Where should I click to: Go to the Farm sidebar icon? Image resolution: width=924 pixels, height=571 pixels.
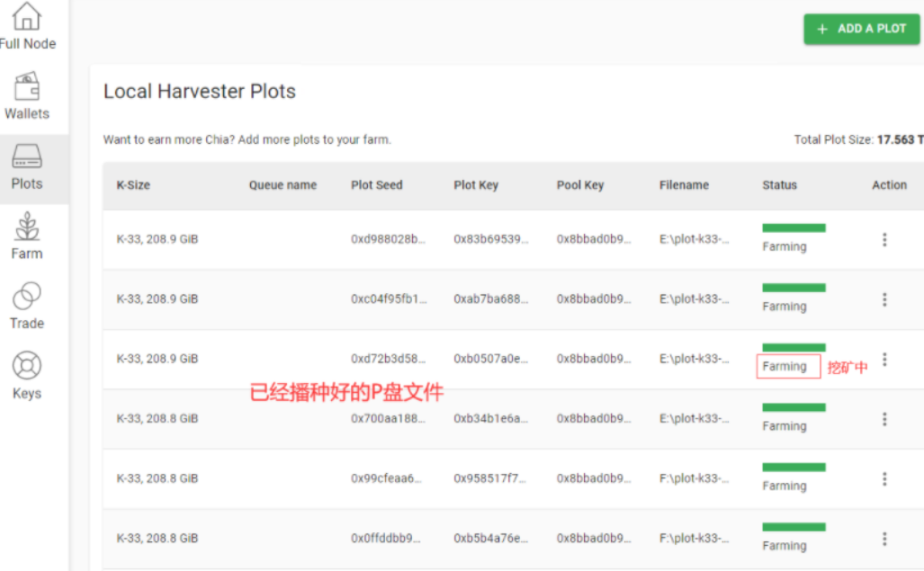(27, 227)
